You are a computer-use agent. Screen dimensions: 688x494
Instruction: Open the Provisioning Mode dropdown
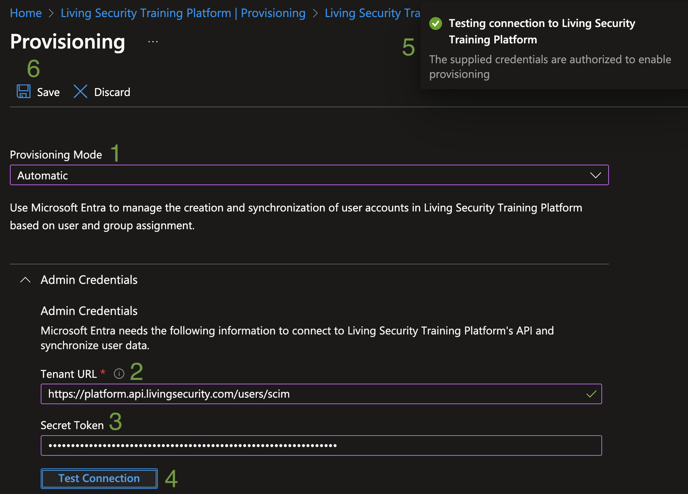click(x=309, y=175)
